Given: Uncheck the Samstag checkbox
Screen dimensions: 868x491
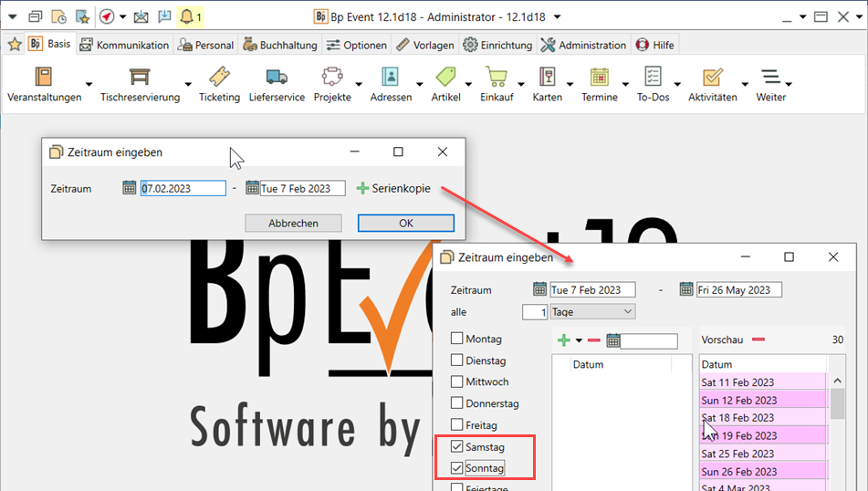Looking at the screenshot, I should (x=458, y=447).
